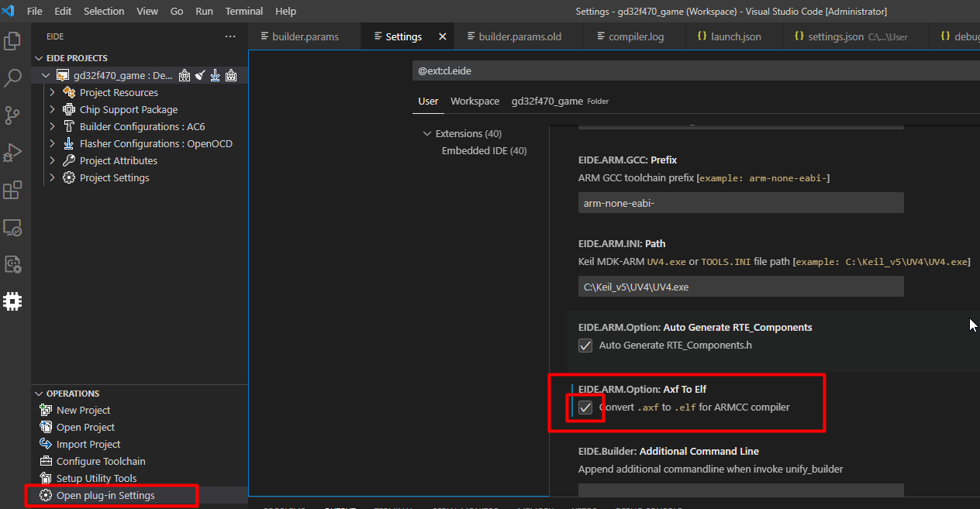Expand the Project Resources node
This screenshot has width=980, height=509.
(x=52, y=92)
